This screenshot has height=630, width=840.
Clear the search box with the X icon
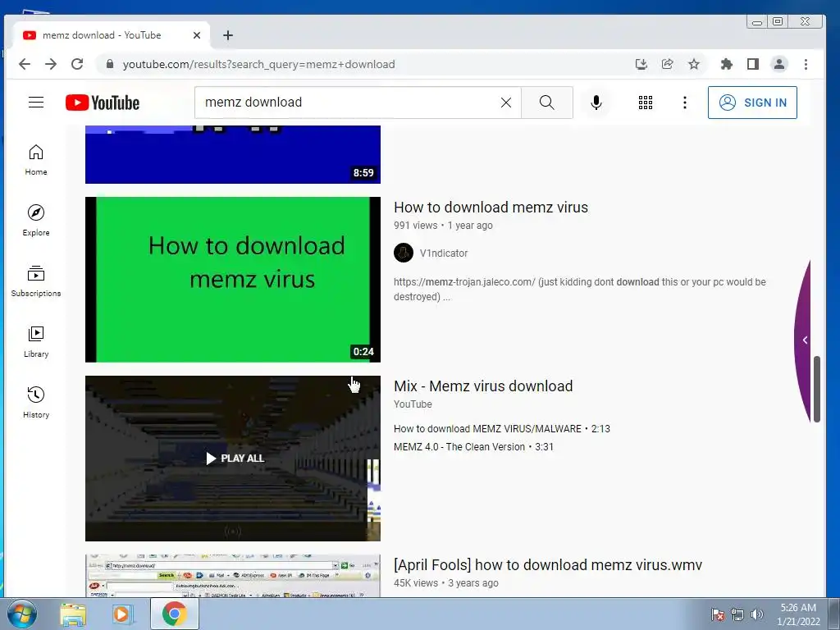[505, 103]
